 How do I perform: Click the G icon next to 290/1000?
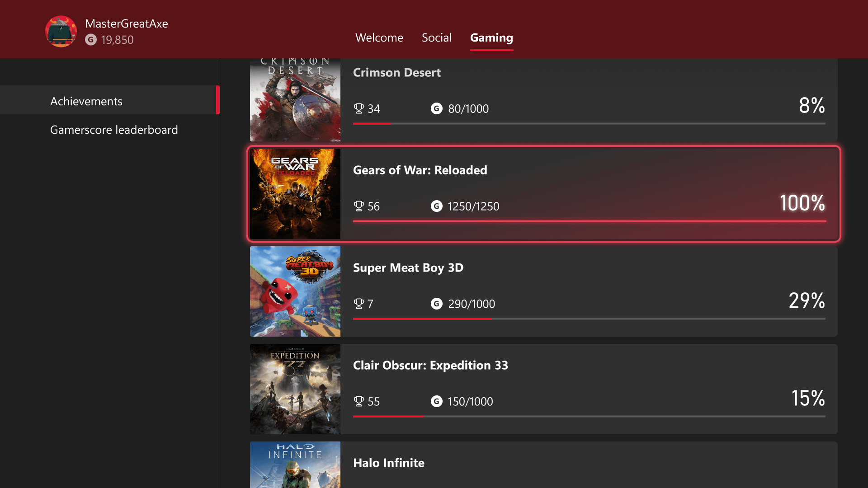[x=436, y=304]
